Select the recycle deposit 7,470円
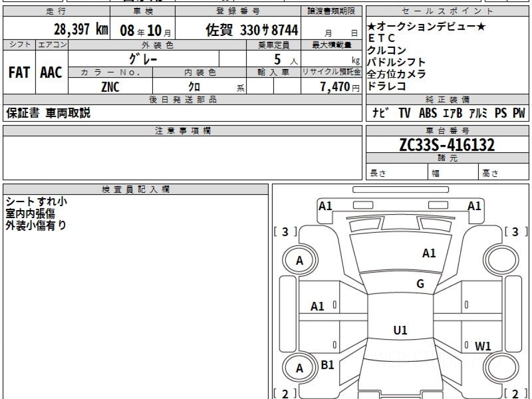The image size is (532, 399). click(340, 87)
